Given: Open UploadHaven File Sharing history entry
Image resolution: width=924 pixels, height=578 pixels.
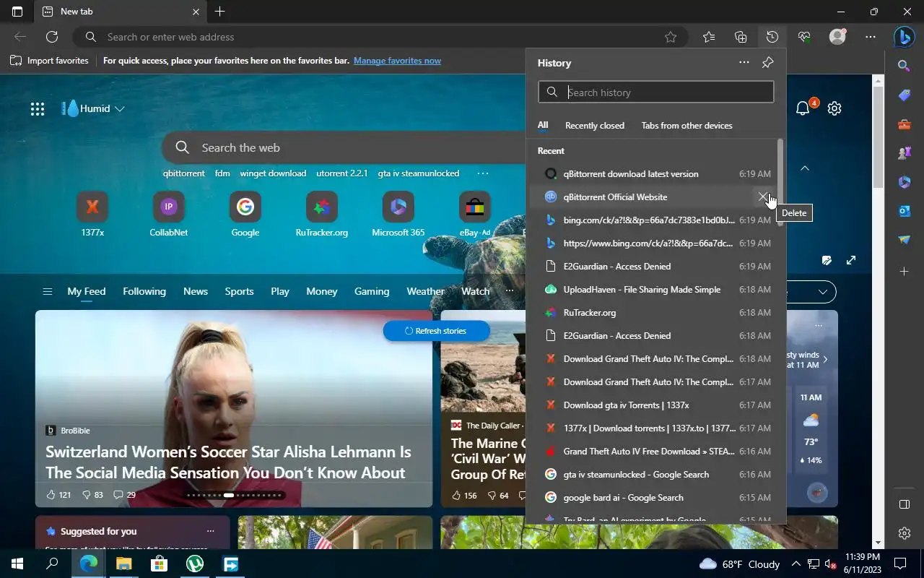Looking at the screenshot, I should click(656, 290).
